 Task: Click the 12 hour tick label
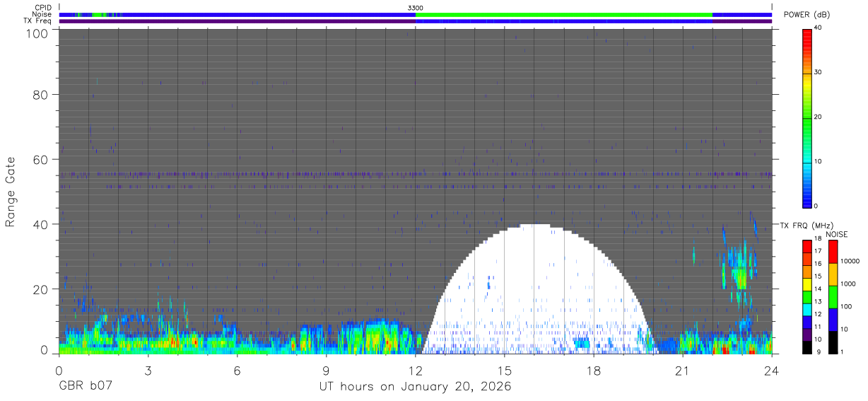415,371
